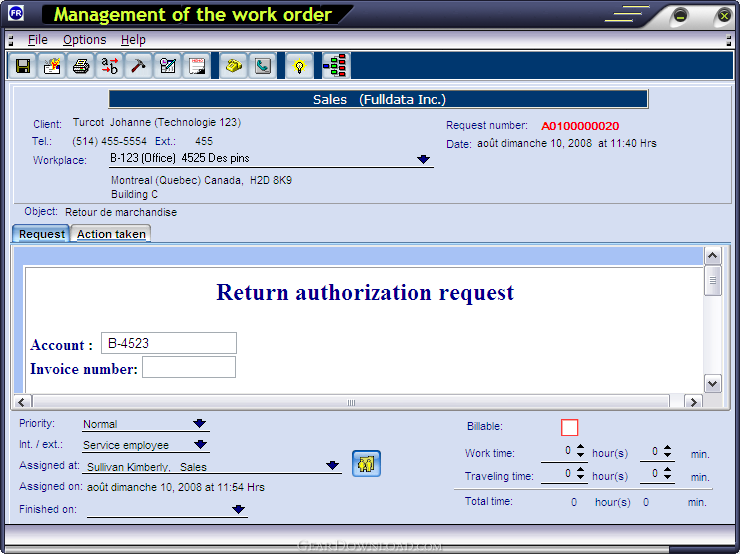The height and width of the screenshot is (554, 740).
Task: Save the work order with floppy icon
Action: [x=23, y=66]
